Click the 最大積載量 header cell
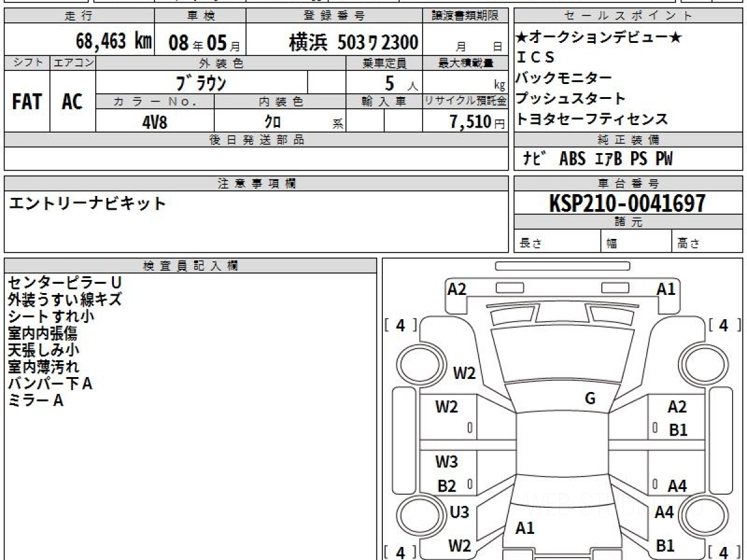This screenshot has height=560, width=747. click(x=466, y=63)
